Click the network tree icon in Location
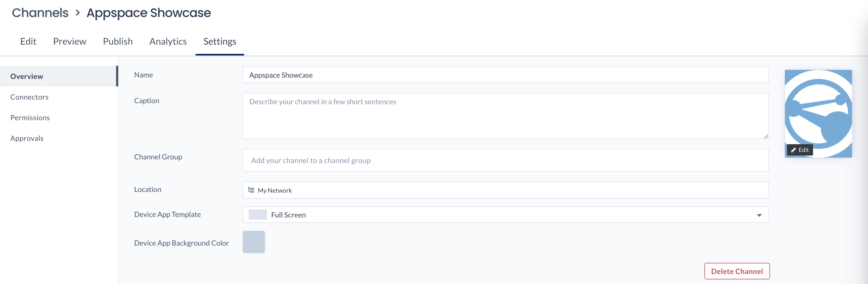This screenshot has width=868, height=284. click(251, 190)
